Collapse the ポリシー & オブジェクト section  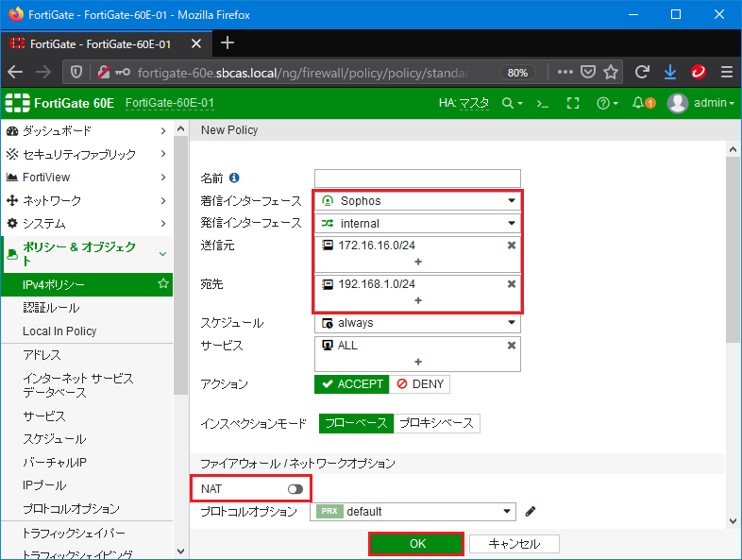tap(87, 254)
